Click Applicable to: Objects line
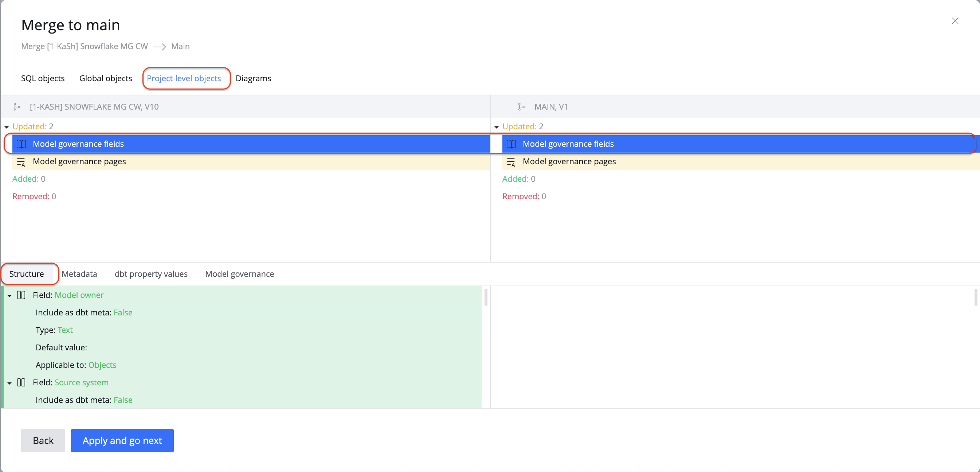 [x=76, y=365]
